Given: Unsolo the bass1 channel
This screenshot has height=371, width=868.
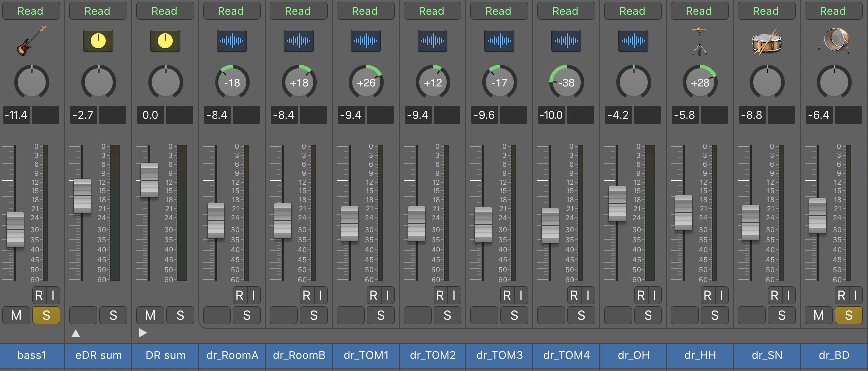Looking at the screenshot, I should point(46,315).
